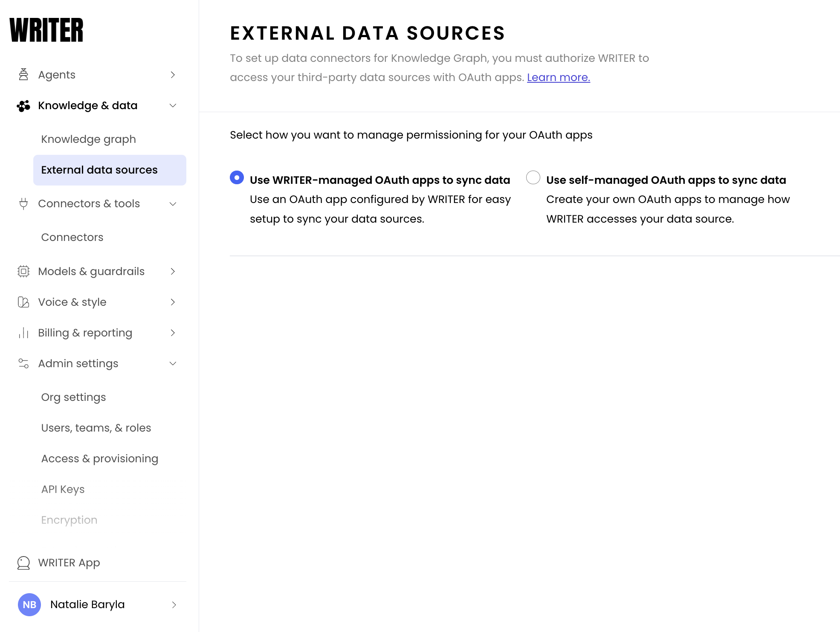Image resolution: width=840 pixels, height=632 pixels.
Task: Select WRITER-managed OAuth apps radio button
Action: point(237,177)
